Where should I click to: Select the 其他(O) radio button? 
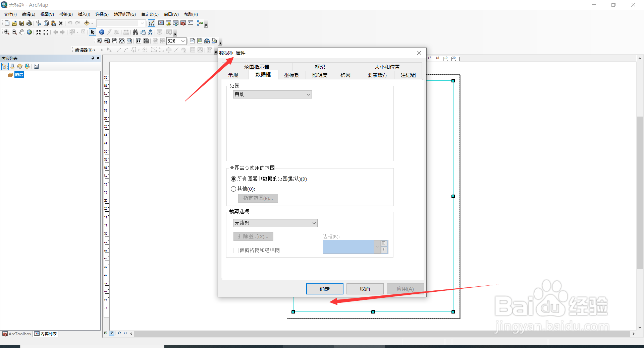coord(233,189)
